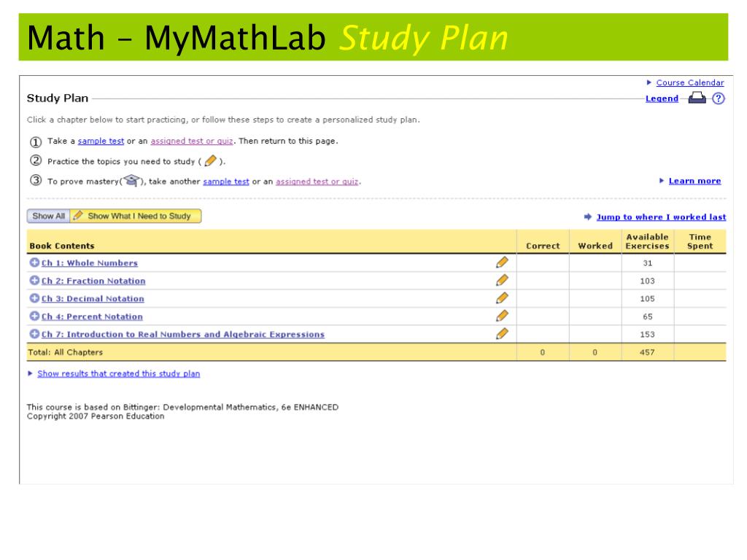Open Ch 7: Introduction to Real Numbers chapter
The image size is (747, 560).
[x=183, y=334]
